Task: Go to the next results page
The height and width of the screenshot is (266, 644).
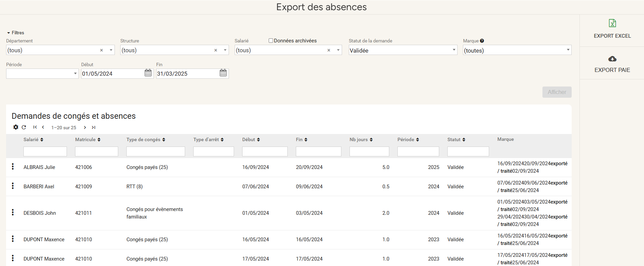Action: tap(85, 127)
